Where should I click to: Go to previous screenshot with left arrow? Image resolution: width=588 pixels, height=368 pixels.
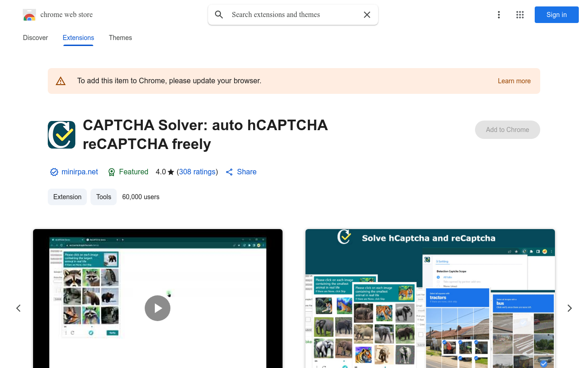point(18,308)
